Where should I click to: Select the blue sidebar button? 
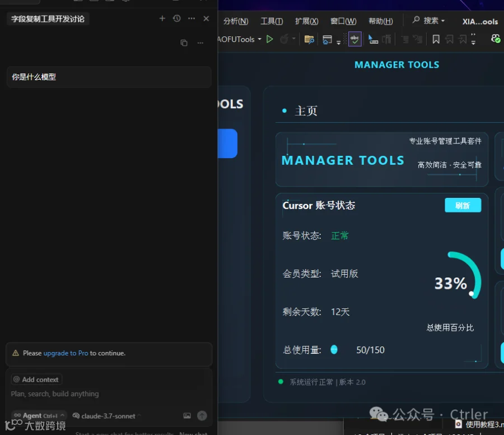pos(227,144)
